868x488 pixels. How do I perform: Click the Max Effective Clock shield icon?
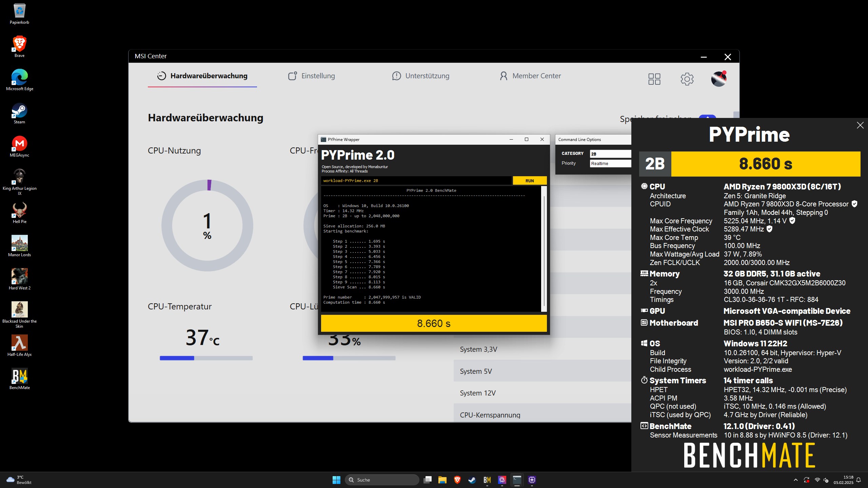(x=769, y=229)
